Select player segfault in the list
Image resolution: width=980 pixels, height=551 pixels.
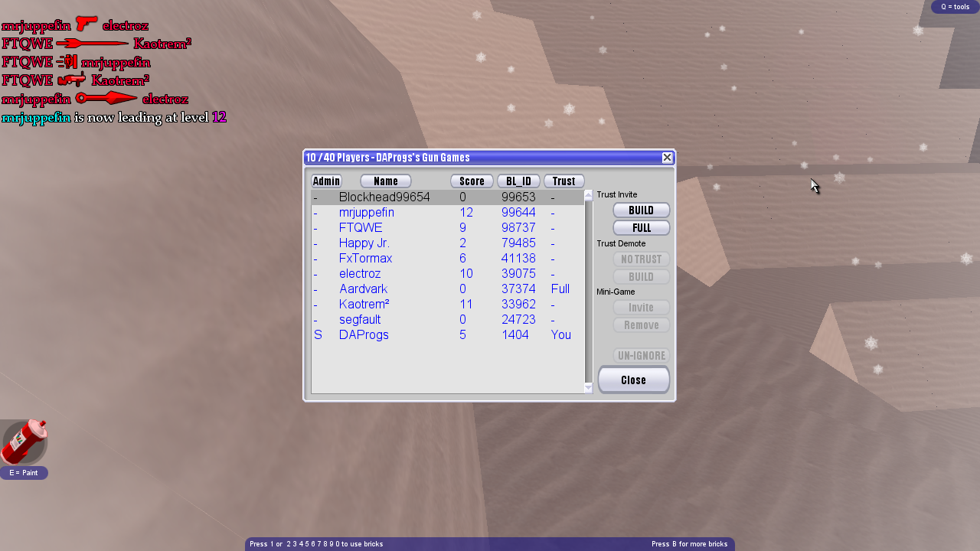447,320
